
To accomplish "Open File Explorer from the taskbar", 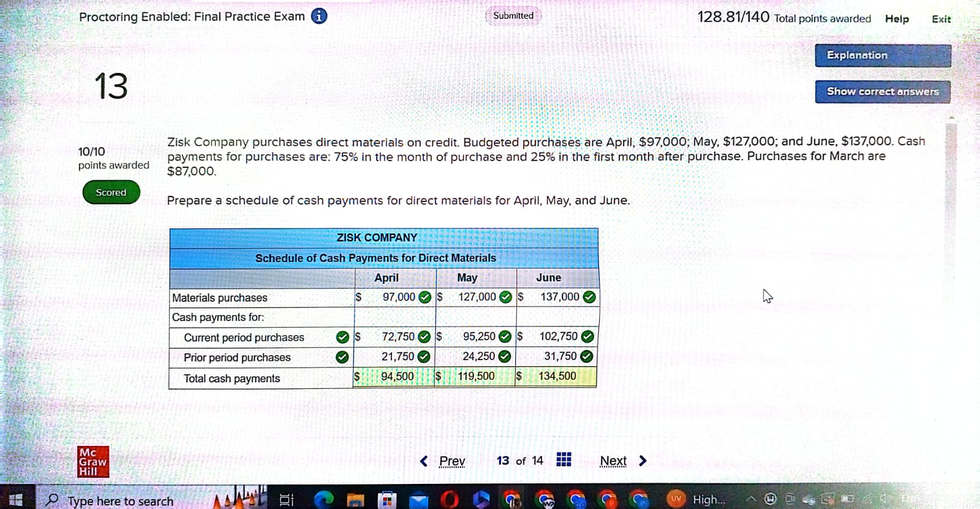I will [355, 500].
